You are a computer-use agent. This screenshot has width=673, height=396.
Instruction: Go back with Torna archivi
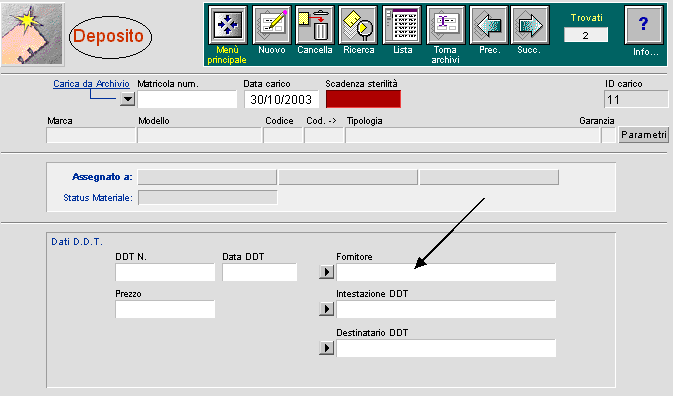[x=446, y=25]
